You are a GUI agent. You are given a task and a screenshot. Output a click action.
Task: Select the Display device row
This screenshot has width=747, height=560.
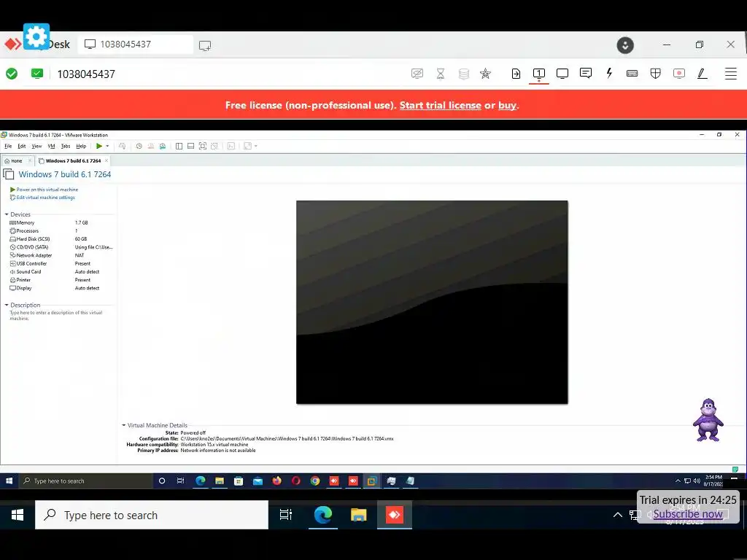click(x=61, y=288)
